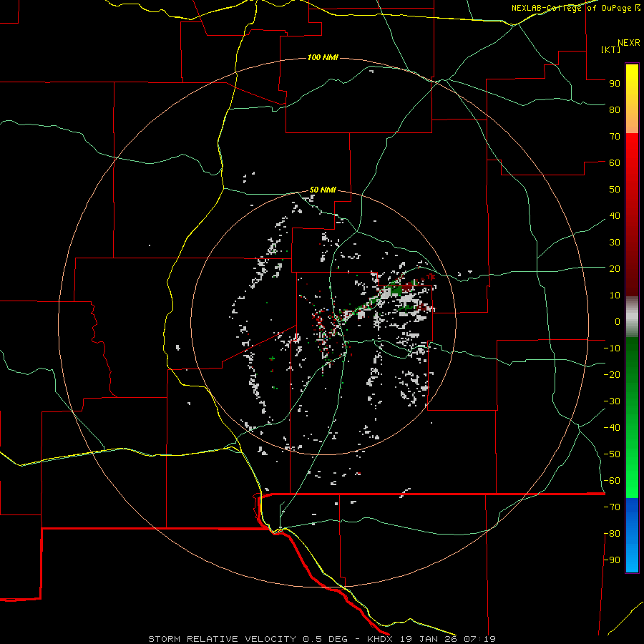644x644 pixels.
Task: Click the -70 scale value
Action: (612, 507)
